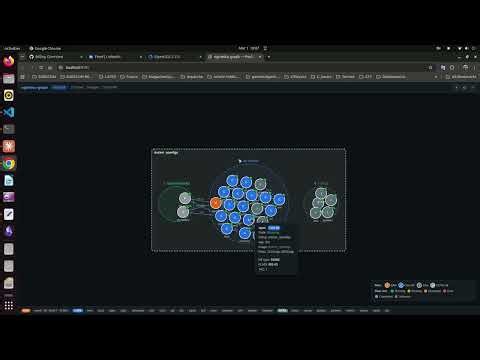Viewport: 480px width, 360px height.
Task: Launch Rhythmbox from the dock
Action: point(9,96)
